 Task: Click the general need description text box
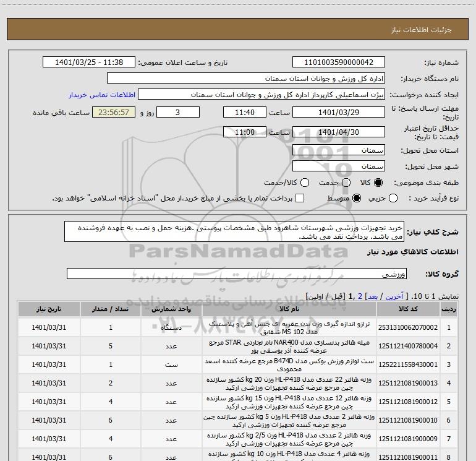[234, 231]
